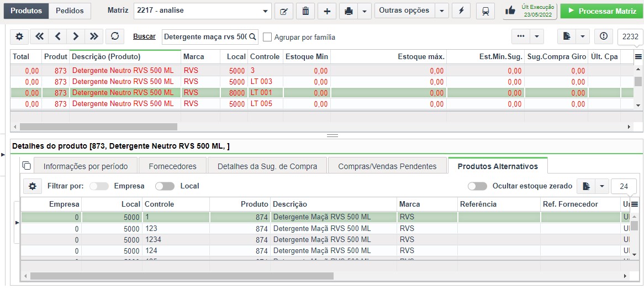
Task: Click the printer icon in top toolbar
Action: [x=349, y=11]
